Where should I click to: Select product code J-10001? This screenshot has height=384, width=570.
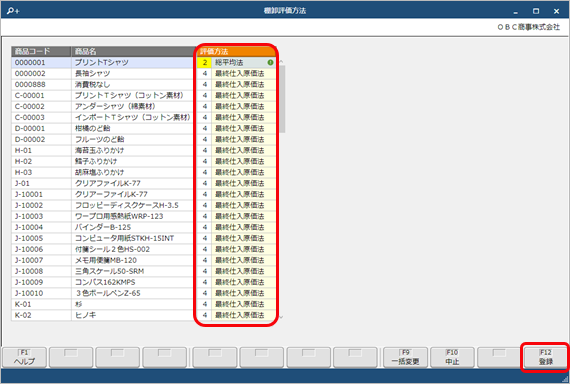pyautogui.click(x=29, y=194)
